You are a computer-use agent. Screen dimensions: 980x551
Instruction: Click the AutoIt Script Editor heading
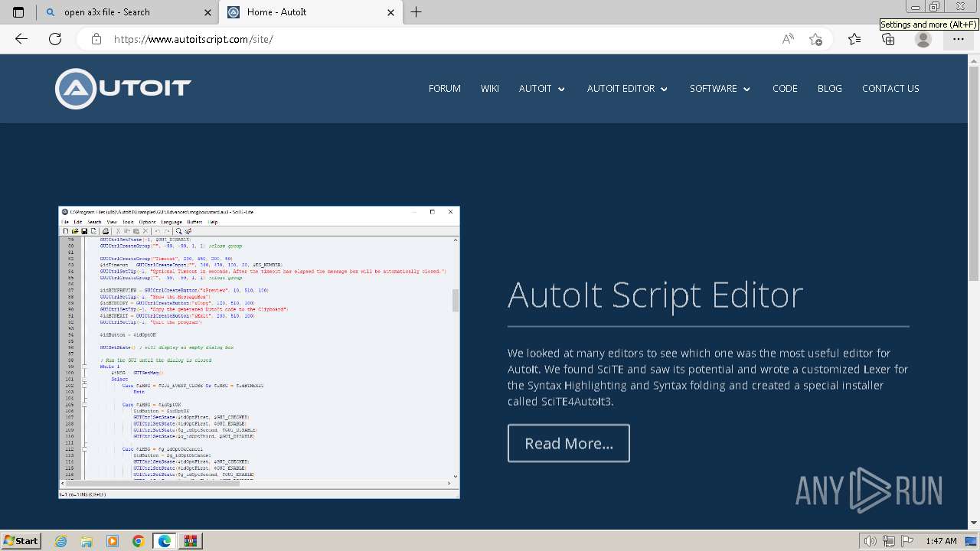(655, 295)
